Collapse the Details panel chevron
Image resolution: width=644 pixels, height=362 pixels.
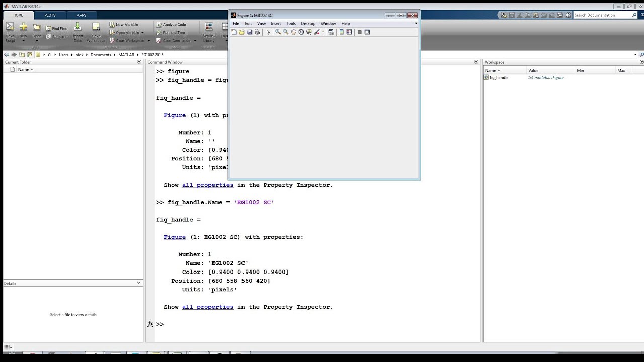click(139, 283)
